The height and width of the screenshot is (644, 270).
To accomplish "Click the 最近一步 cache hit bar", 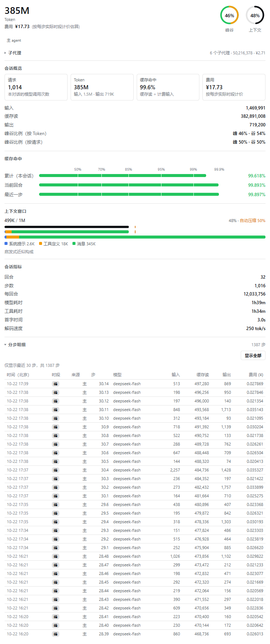I will pyautogui.click(x=129, y=194).
